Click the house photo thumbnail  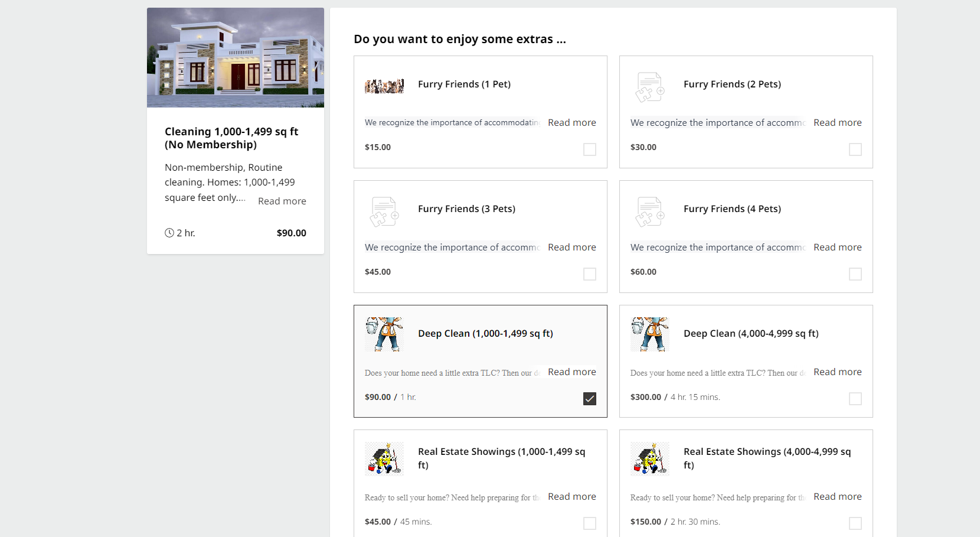235,57
